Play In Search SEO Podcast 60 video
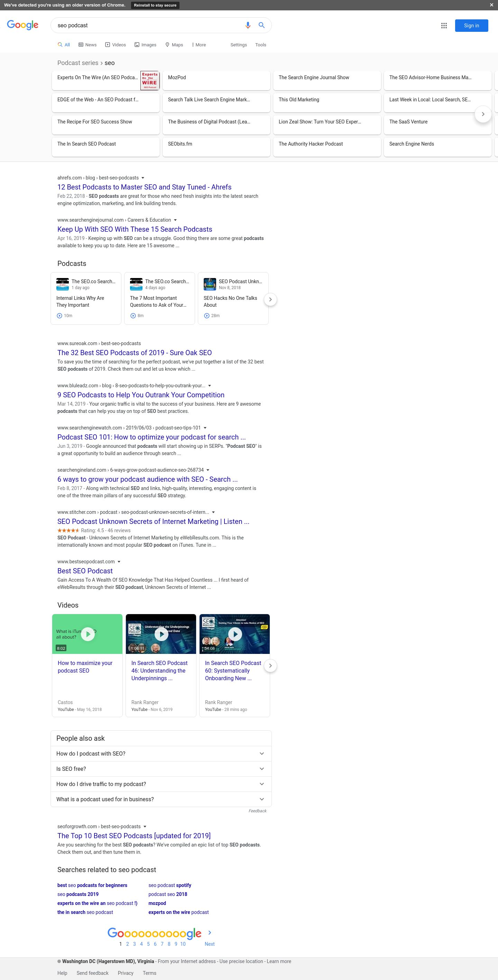 tap(235, 634)
